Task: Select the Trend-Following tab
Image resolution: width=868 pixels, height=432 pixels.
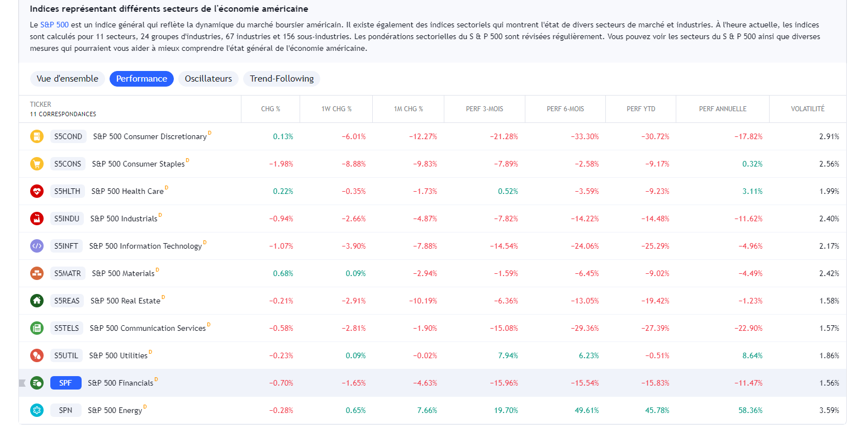Action: coord(282,79)
